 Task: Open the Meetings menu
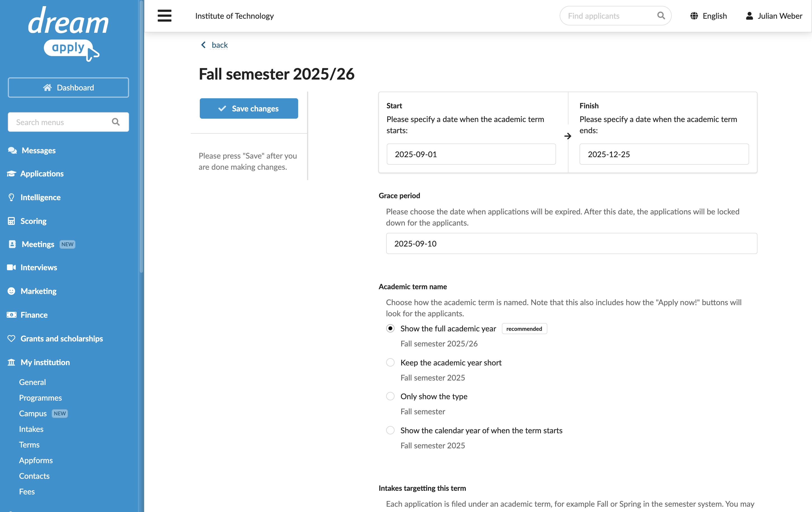point(38,244)
